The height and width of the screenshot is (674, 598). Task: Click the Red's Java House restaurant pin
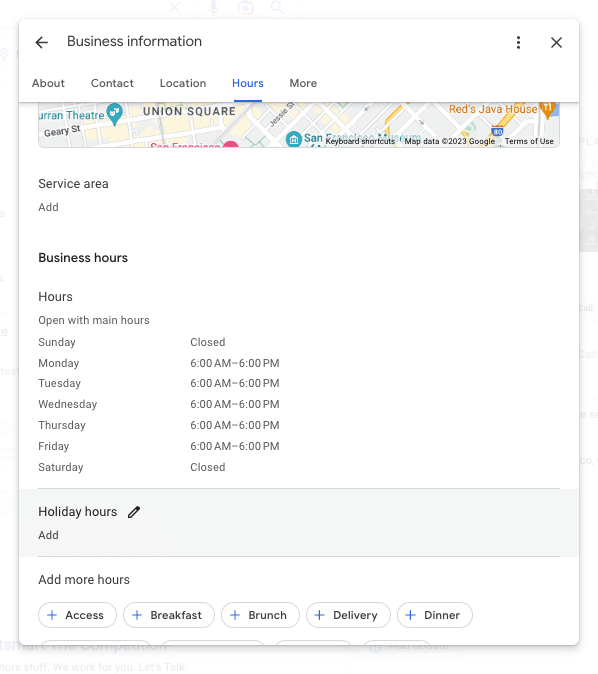[547, 110]
